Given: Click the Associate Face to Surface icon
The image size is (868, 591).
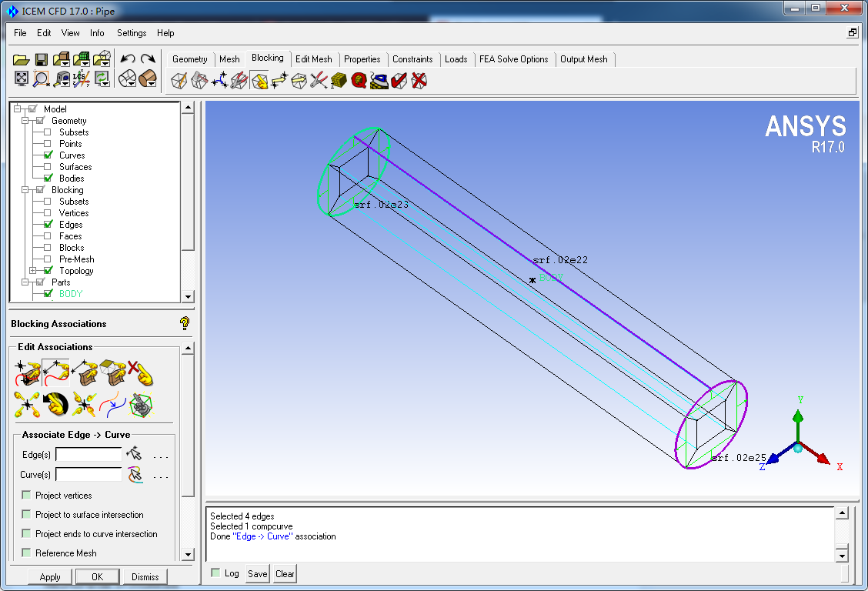Looking at the screenshot, I should [113, 372].
